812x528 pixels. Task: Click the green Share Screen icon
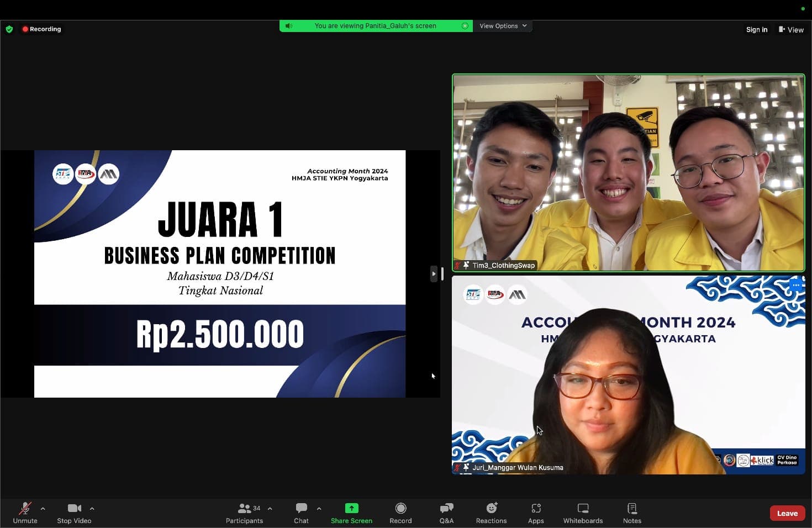point(351,509)
